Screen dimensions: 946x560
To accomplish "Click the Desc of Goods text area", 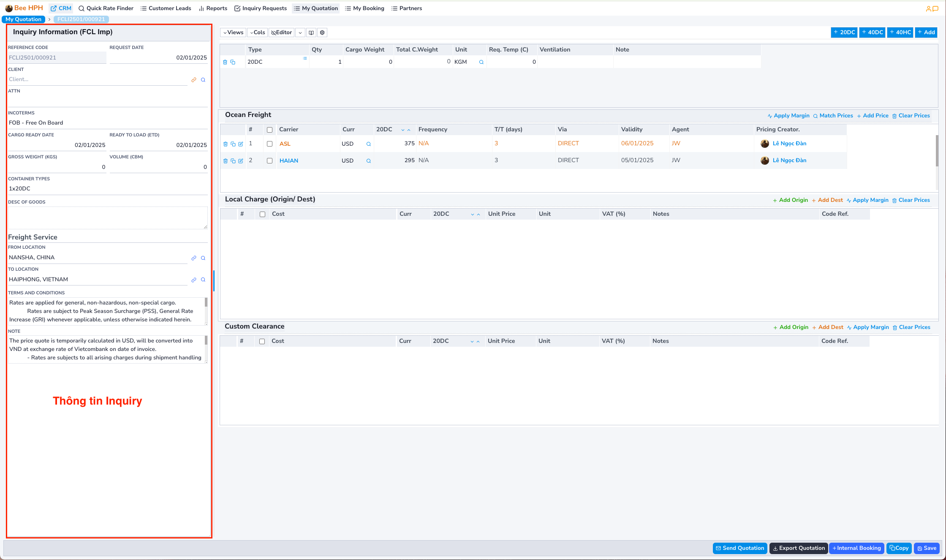I will (x=108, y=218).
